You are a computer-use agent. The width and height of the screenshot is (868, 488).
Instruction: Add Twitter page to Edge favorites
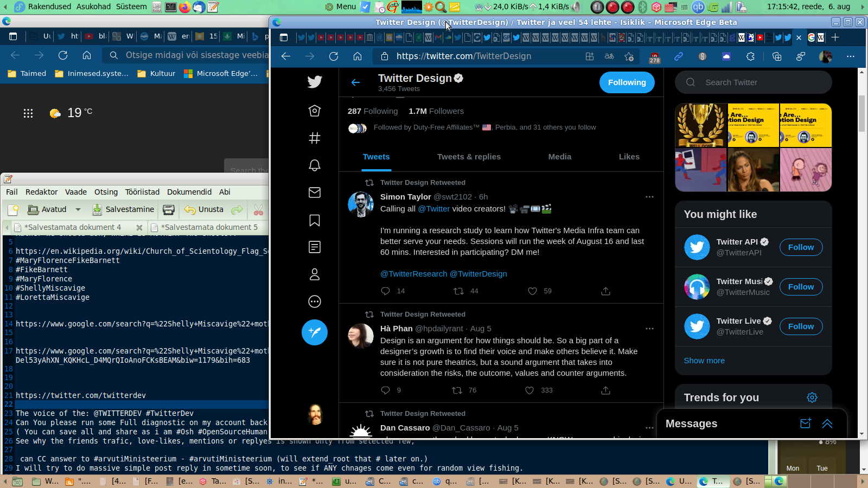point(629,56)
